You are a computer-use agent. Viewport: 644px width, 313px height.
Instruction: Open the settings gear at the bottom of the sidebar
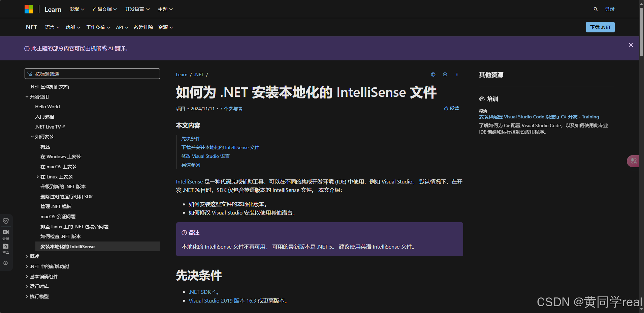coord(6,263)
